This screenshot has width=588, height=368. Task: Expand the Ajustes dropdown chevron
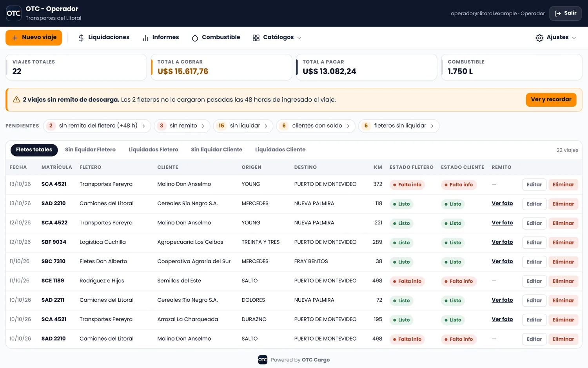tap(574, 38)
